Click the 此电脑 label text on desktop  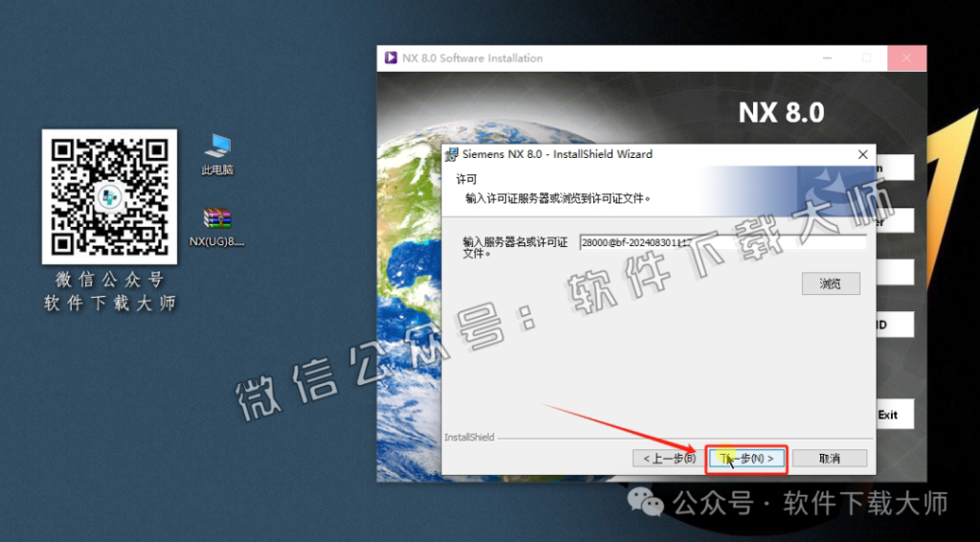coord(217,170)
